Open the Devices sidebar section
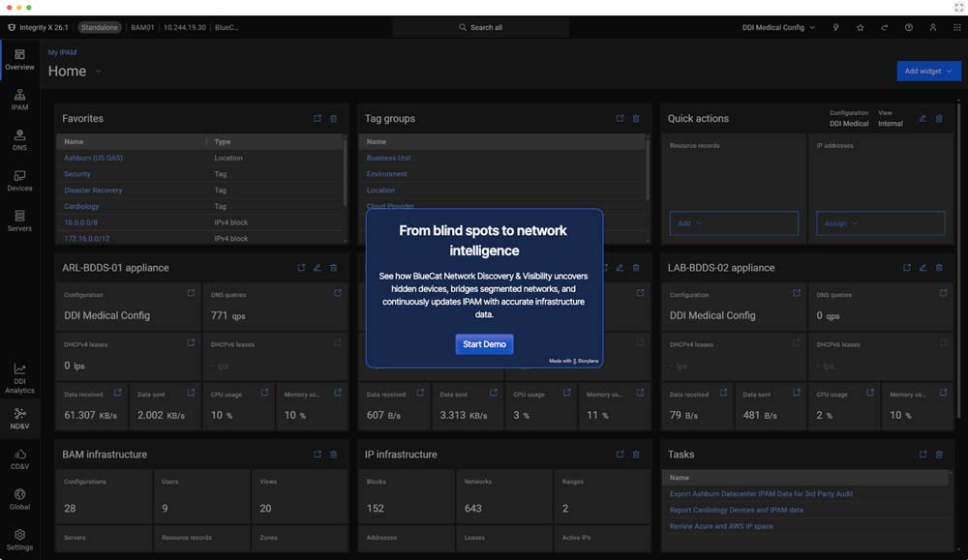This screenshot has width=968, height=560. (x=19, y=181)
